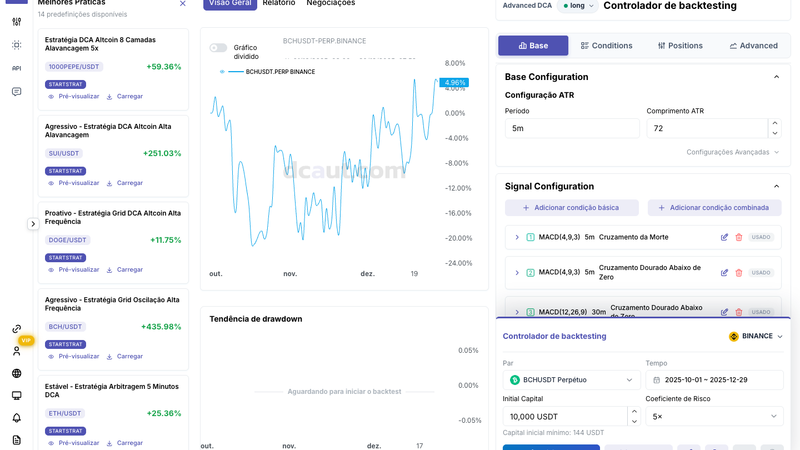The width and height of the screenshot is (800, 450).
Task: Open the document sidebar icon
Action: [x=16, y=440]
